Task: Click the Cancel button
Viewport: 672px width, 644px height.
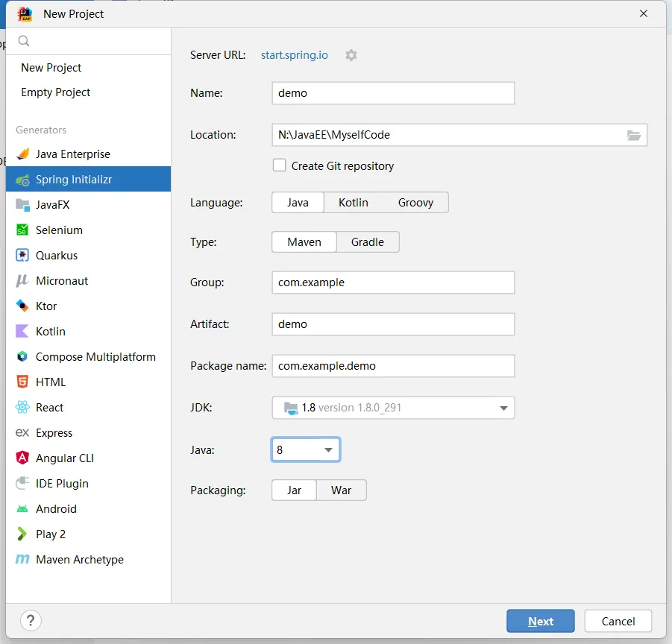Action: 618,621
